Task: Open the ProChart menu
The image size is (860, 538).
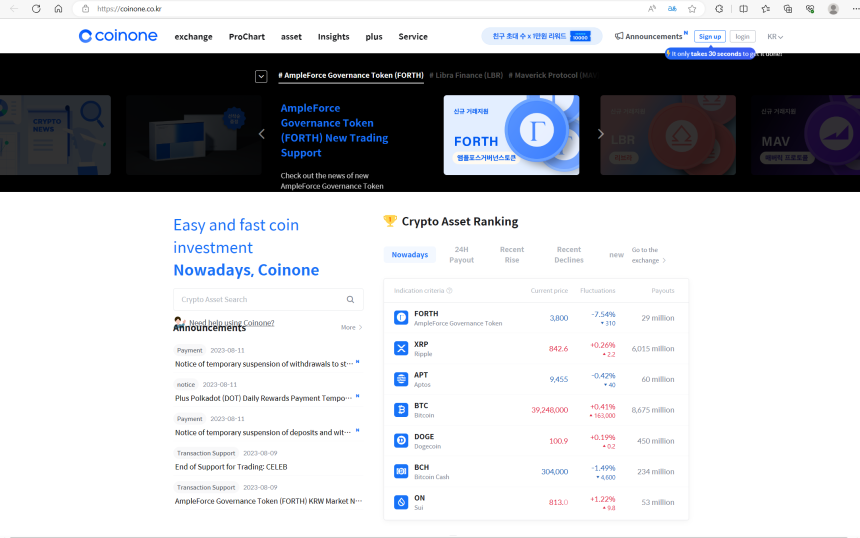Action: point(246,37)
